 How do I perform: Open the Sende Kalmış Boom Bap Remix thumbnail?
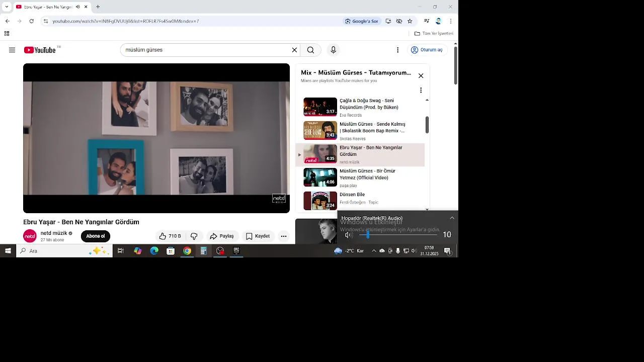point(320,130)
